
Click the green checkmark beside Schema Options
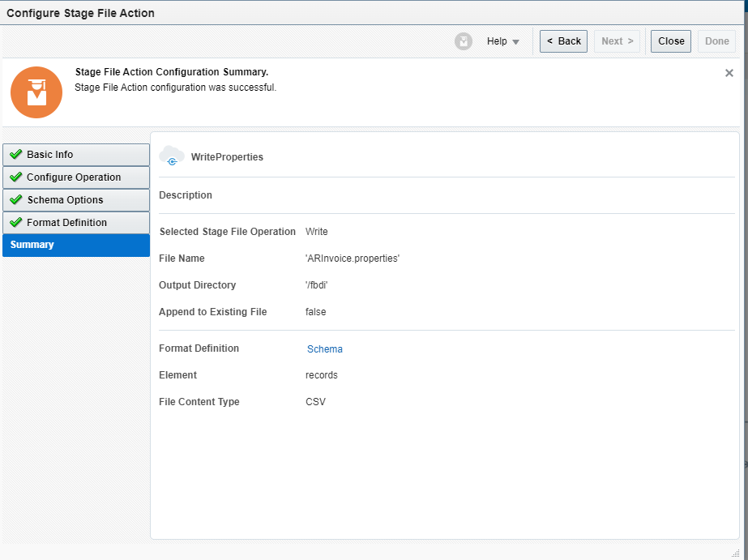(x=16, y=199)
